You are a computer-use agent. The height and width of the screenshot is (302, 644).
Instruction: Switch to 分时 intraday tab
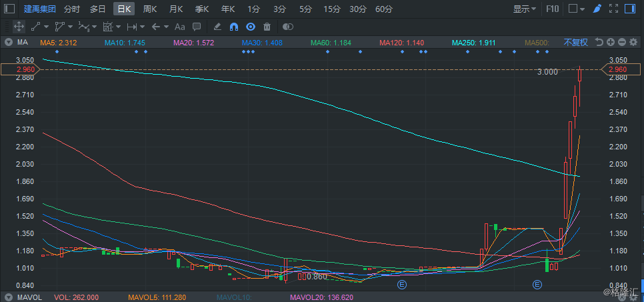click(72, 9)
